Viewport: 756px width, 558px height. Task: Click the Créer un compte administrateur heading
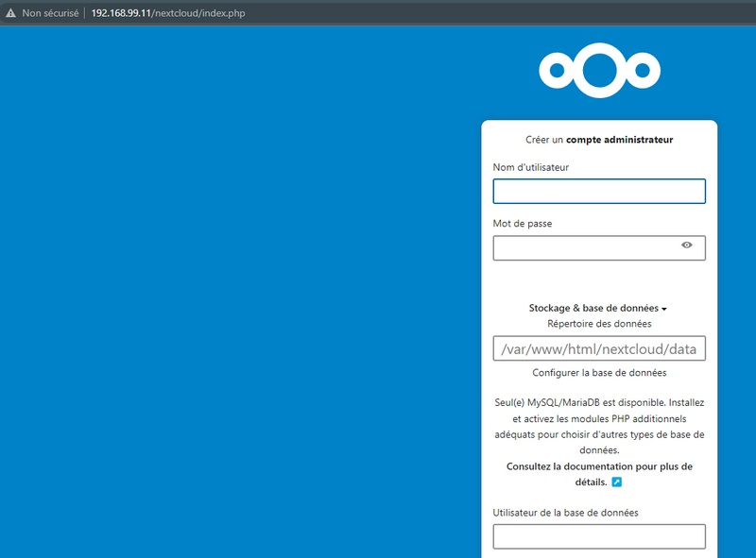pyautogui.click(x=599, y=140)
